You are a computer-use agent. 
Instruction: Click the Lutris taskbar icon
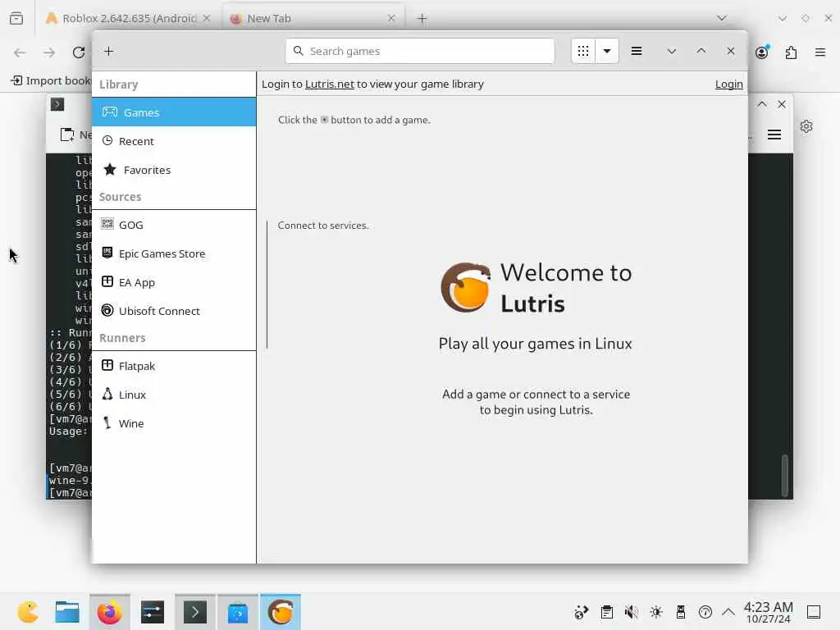(281, 612)
